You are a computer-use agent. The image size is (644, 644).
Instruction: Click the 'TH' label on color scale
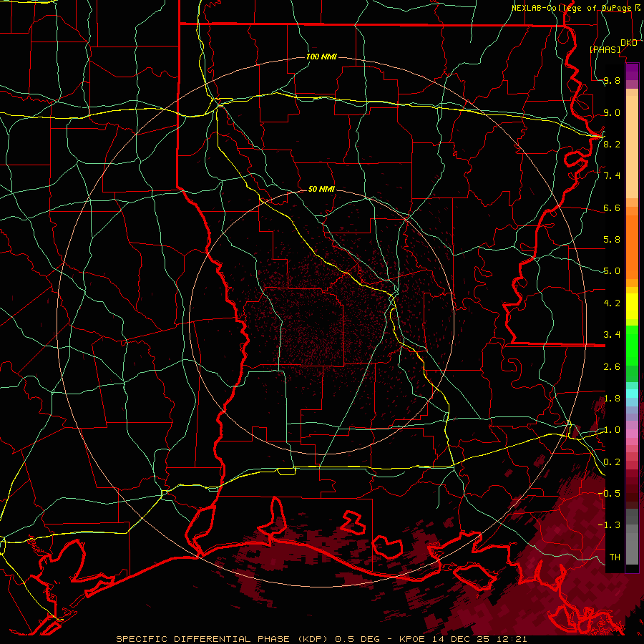[615, 557]
